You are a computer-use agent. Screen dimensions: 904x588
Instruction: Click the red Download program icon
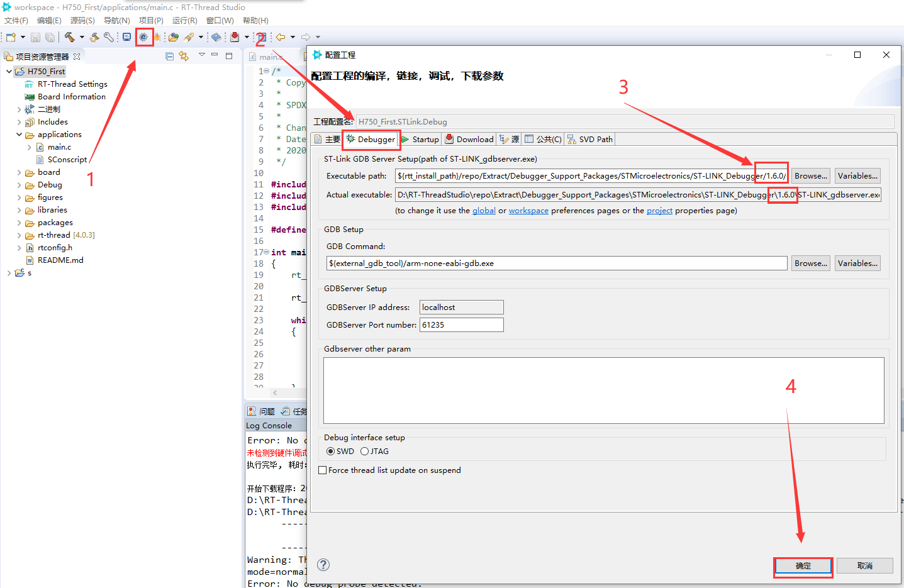click(235, 37)
